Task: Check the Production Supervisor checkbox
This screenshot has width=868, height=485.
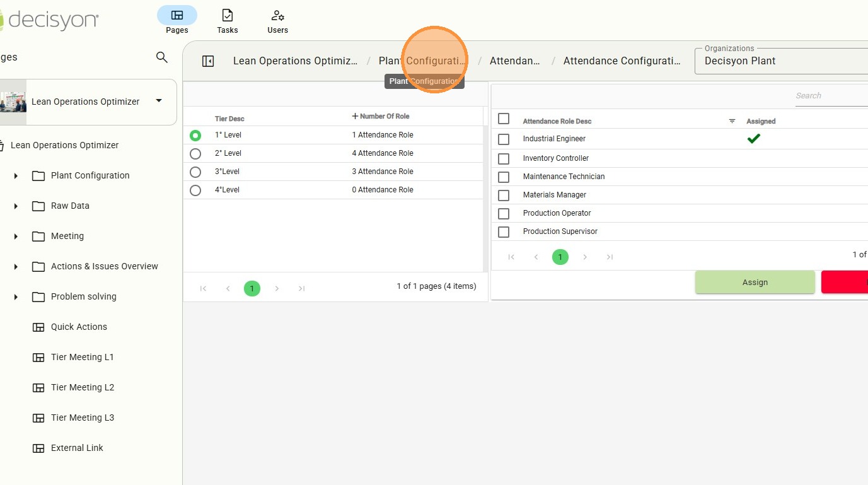Action: click(504, 231)
